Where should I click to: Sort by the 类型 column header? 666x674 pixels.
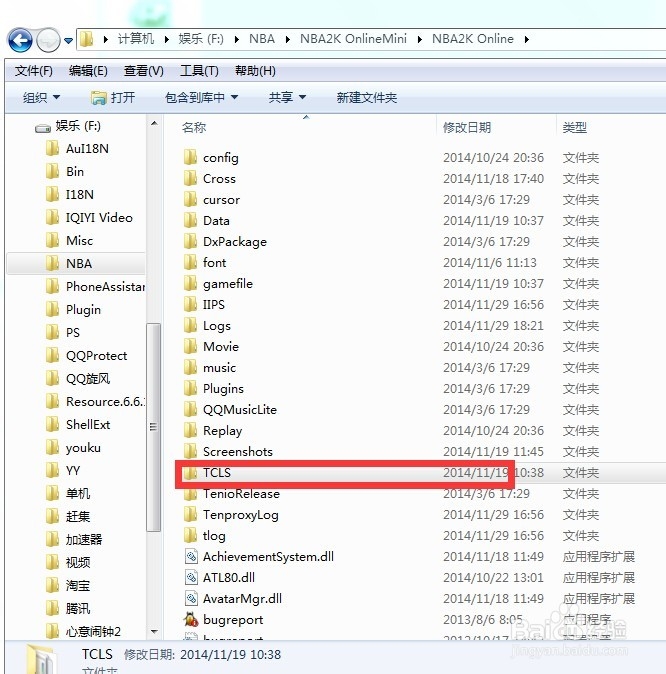[574, 128]
